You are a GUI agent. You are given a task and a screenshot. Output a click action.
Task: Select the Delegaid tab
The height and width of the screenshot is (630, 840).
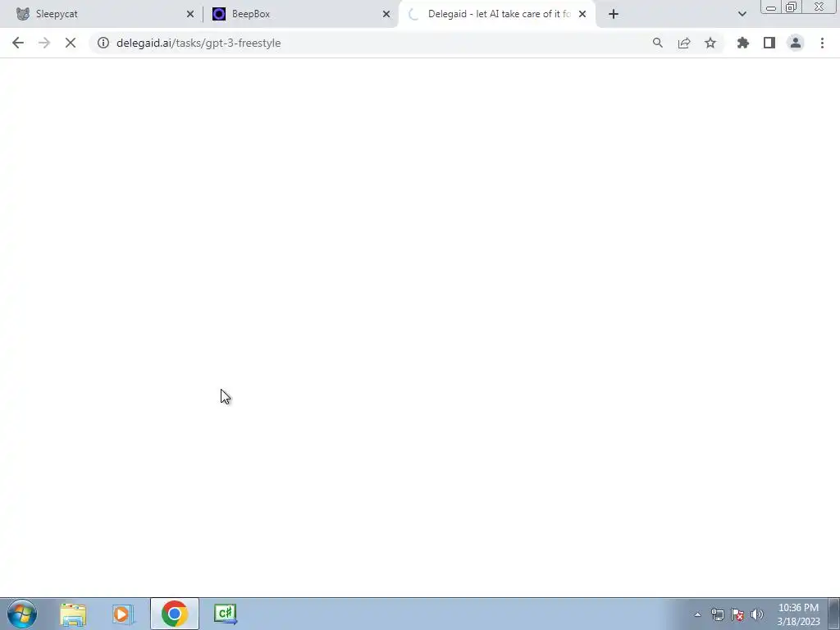tap(497, 14)
